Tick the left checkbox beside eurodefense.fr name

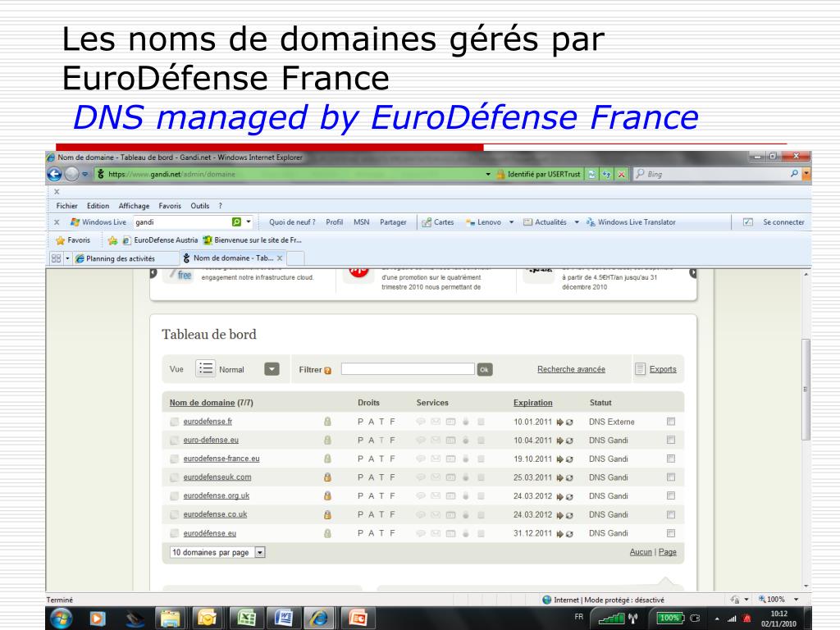tap(174, 422)
